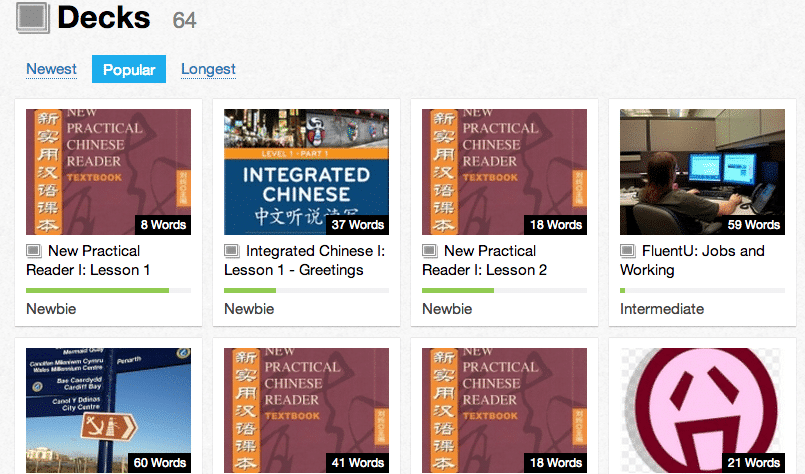Click progress bar under Lesson 1 Newbie deck
The image size is (805, 474).
coord(108,291)
